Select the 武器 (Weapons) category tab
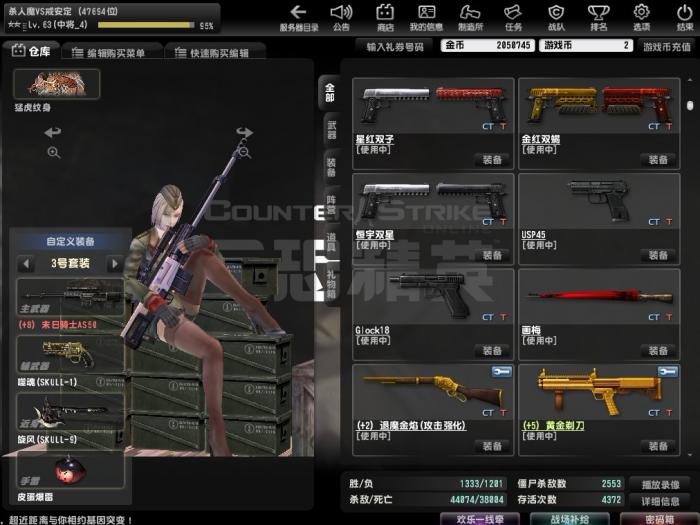The image size is (700, 525). (331, 130)
